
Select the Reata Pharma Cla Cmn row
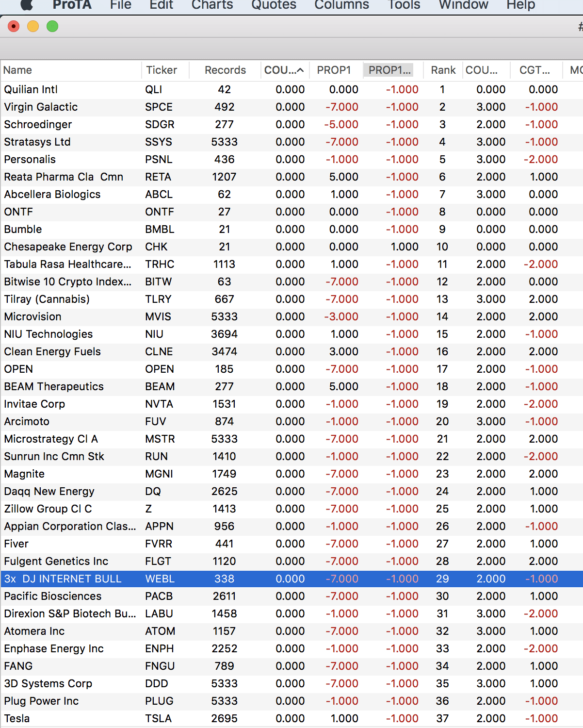click(x=291, y=177)
